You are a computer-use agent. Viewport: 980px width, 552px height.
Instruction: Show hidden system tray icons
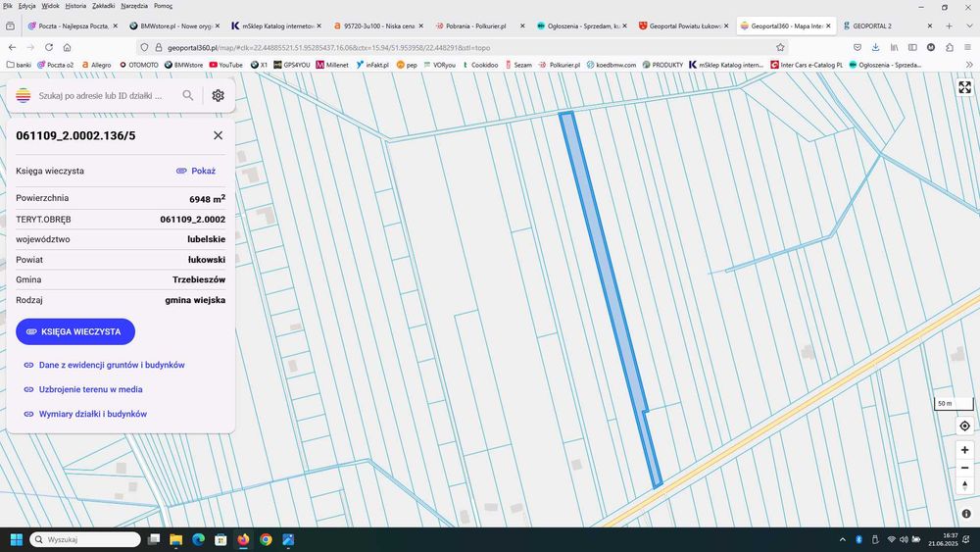tap(843, 539)
